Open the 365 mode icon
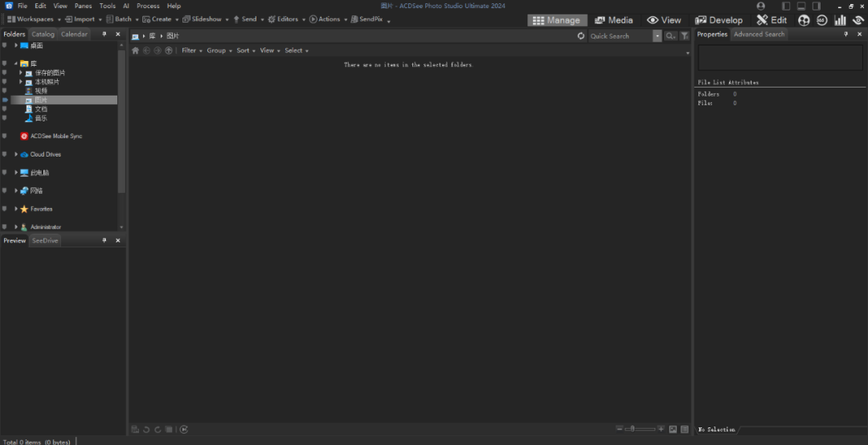The width and height of the screenshot is (868, 445). pyautogui.click(x=821, y=20)
